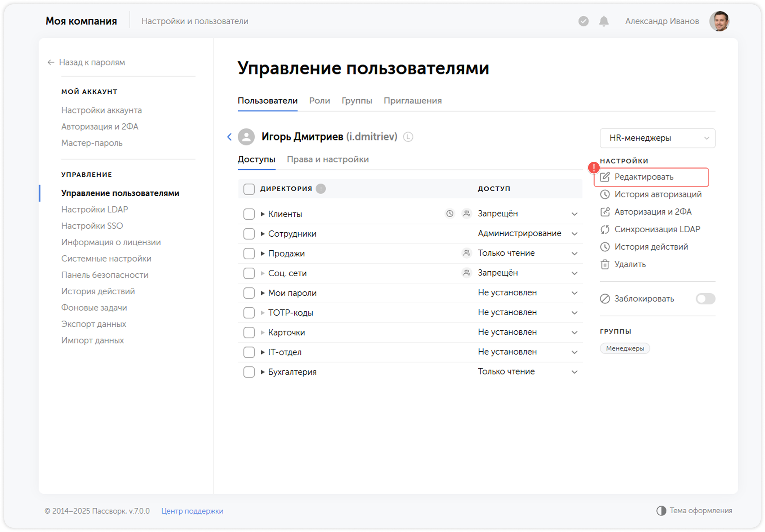Screen dimensions: 765x532
Task: Click the clock icon beside i.dmitriev
Action: click(x=408, y=137)
